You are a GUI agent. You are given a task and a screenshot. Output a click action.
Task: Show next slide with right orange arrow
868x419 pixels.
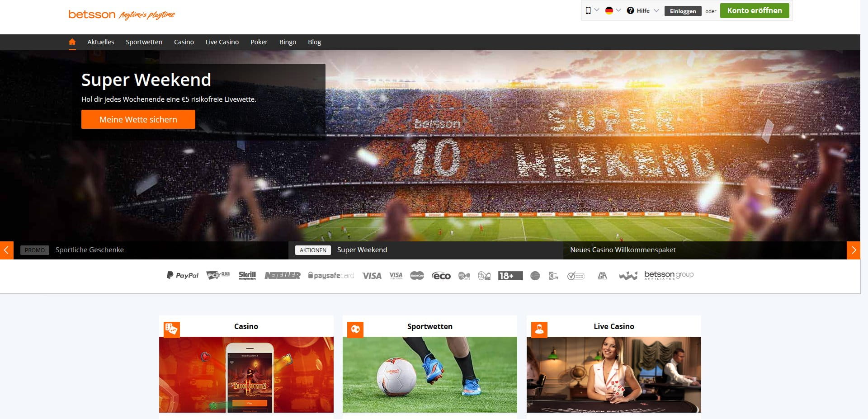click(x=853, y=250)
